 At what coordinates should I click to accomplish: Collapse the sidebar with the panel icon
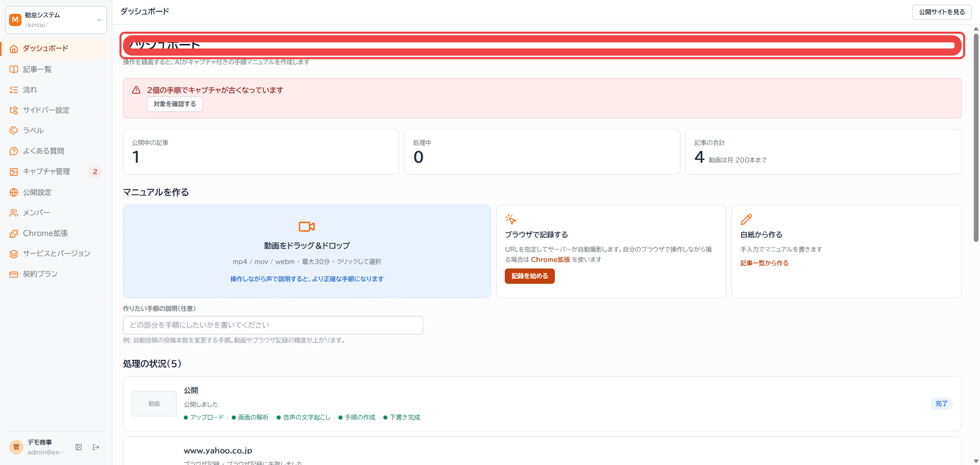79,447
